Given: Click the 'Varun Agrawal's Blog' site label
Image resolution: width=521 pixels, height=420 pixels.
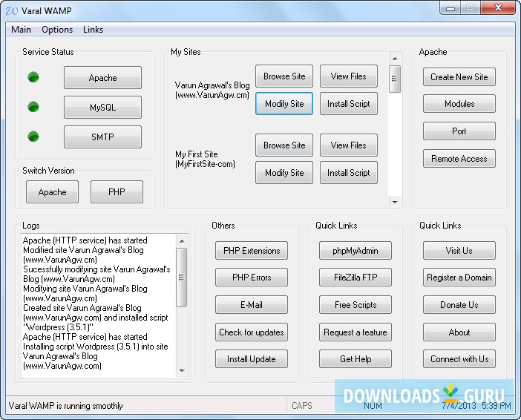Looking at the screenshot, I should [212, 85].
